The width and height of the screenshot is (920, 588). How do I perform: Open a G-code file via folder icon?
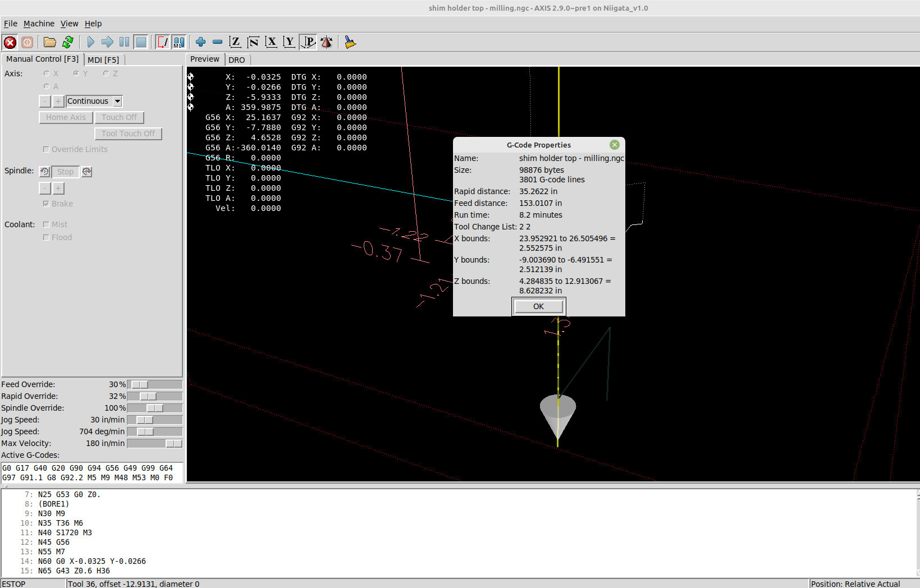pos(50,42)
